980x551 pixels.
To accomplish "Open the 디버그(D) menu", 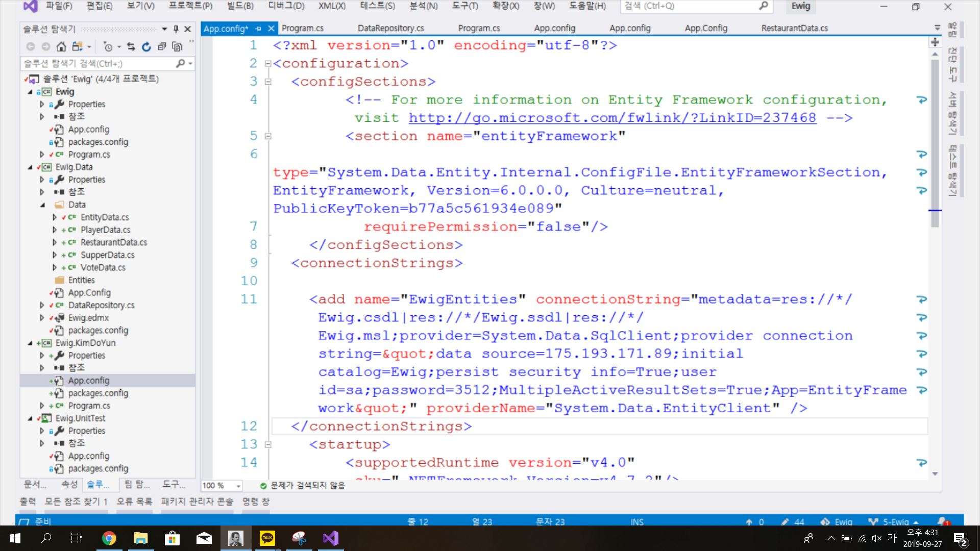I will tap(286, 6).
